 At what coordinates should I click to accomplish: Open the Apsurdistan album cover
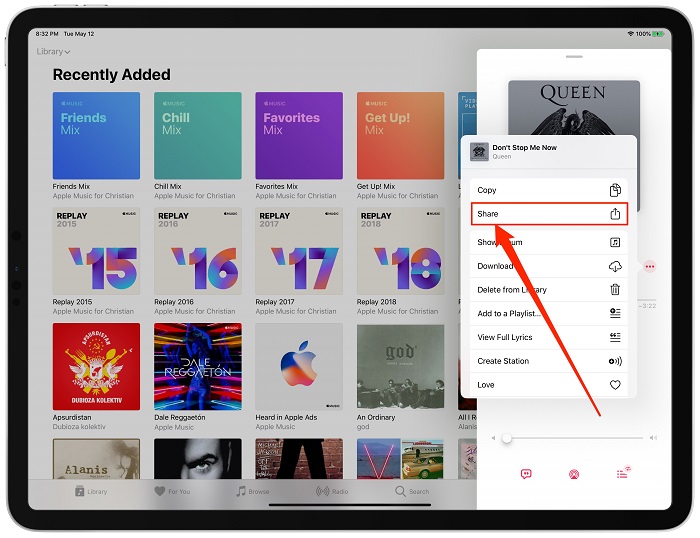click(x=96, y=367)
